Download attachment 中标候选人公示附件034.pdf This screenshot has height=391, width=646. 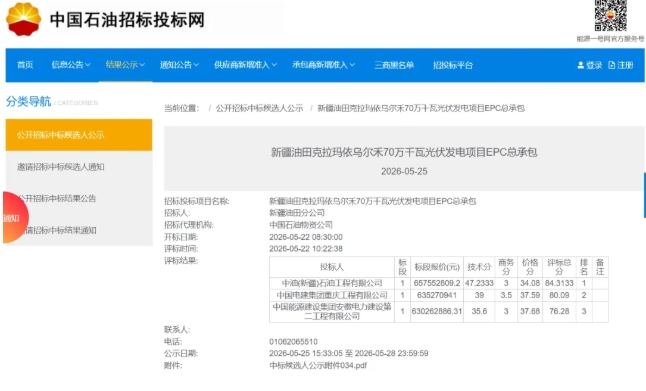(318, 365)
